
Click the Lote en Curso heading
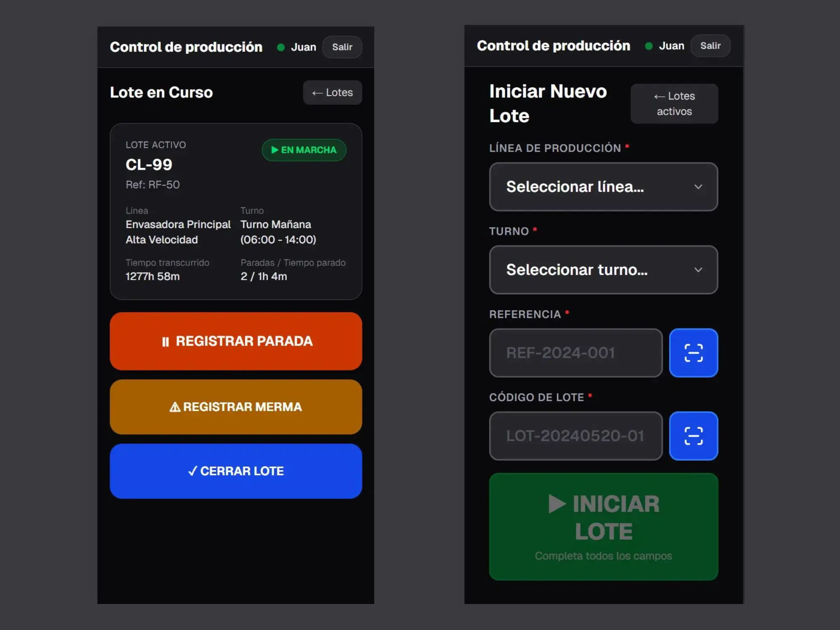(x=161, y=92)
